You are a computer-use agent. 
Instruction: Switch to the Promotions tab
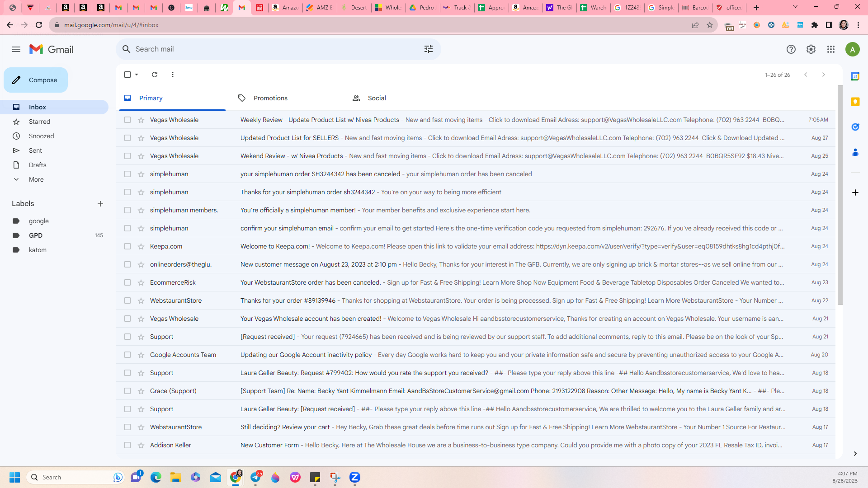pyautogui.click(x=287, y=98)
